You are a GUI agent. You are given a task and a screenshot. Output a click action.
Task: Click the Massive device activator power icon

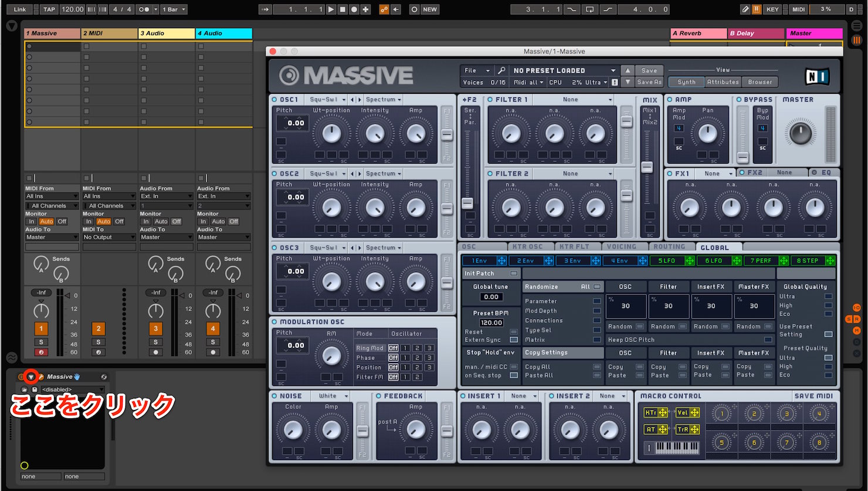(21, 377)
